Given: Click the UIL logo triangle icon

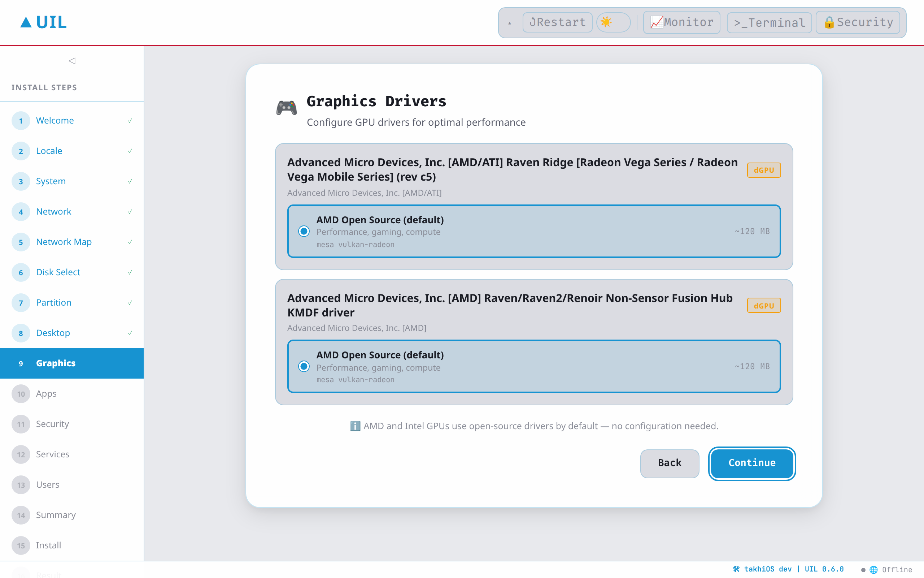Looking at the screenshot, I should tap(26, 22).
